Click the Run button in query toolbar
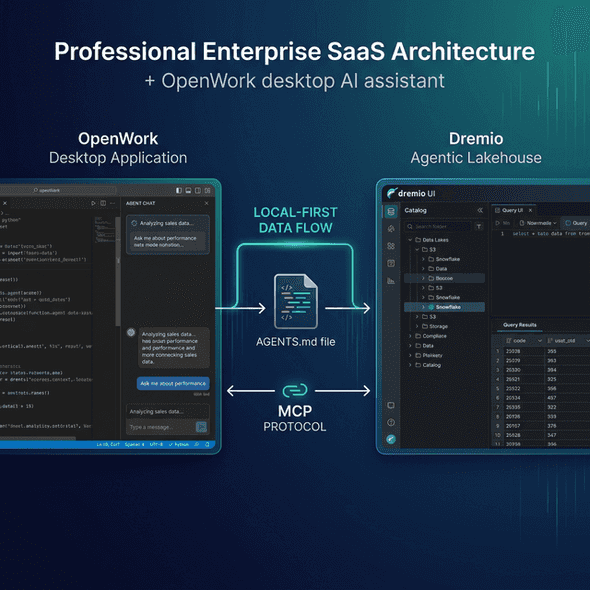 coord(503,223)
